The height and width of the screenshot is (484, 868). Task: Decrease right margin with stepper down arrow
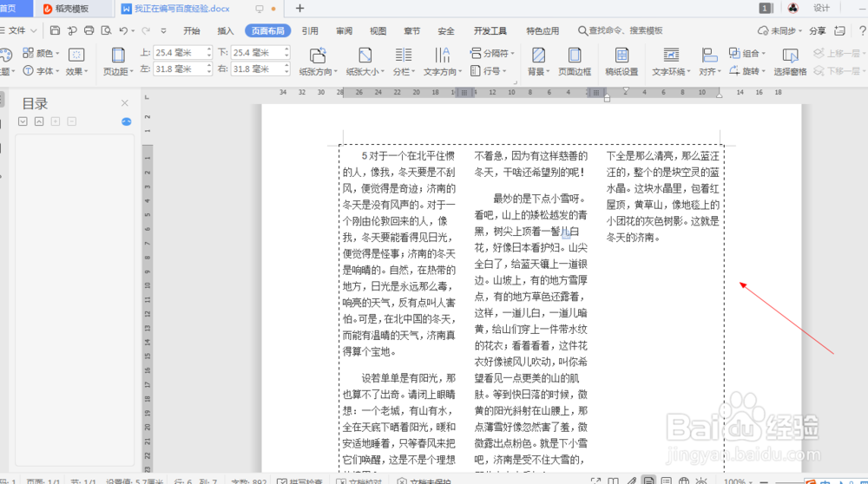286,73
